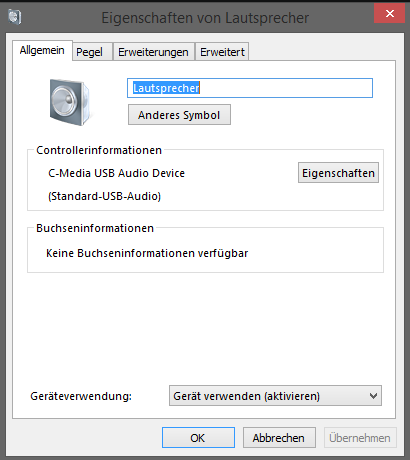Click the small speaker icon in title bar
410x460 pixels.
tap(15, 17)
